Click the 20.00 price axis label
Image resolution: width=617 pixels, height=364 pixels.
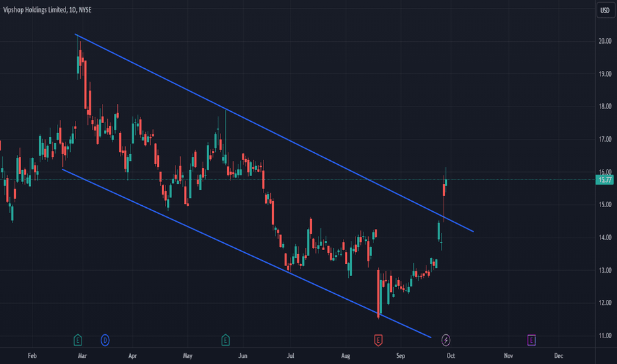click(x=605, y=41)
